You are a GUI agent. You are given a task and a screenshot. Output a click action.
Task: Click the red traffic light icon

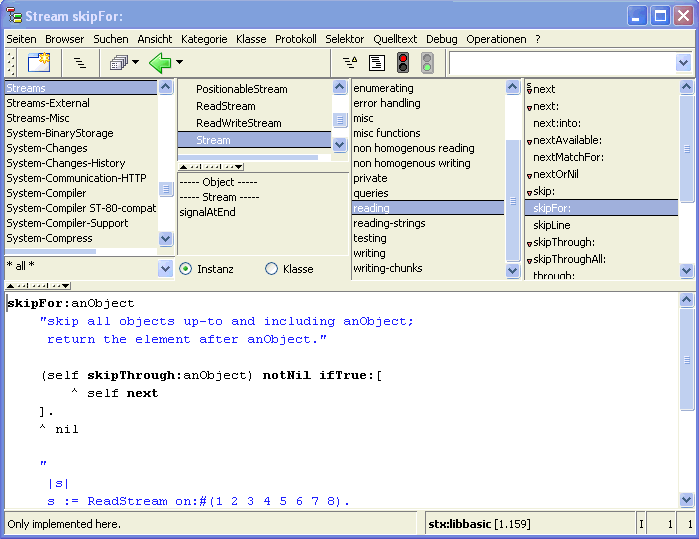pos(403,62)
